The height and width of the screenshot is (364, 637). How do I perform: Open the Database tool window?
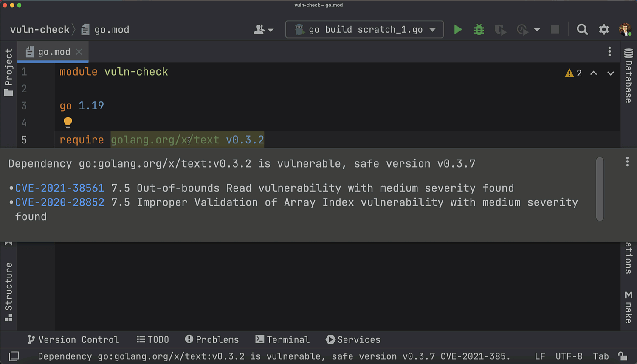(x=629, y=76)
